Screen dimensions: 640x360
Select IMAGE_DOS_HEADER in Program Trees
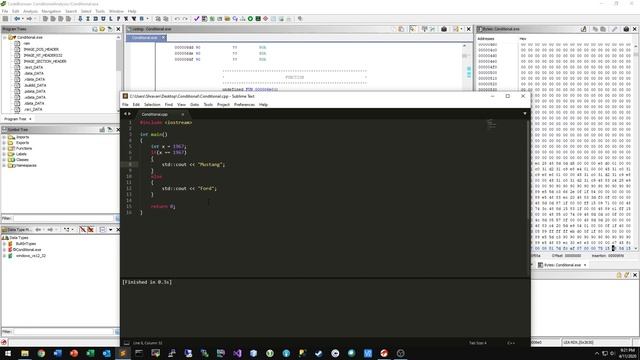[41, 49]
